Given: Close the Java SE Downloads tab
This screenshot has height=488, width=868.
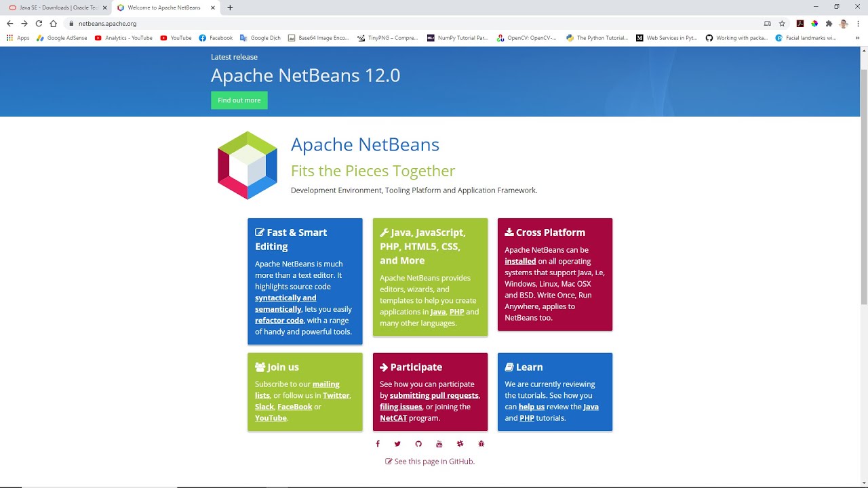Looking at the screenshot, I should point(104,7).
